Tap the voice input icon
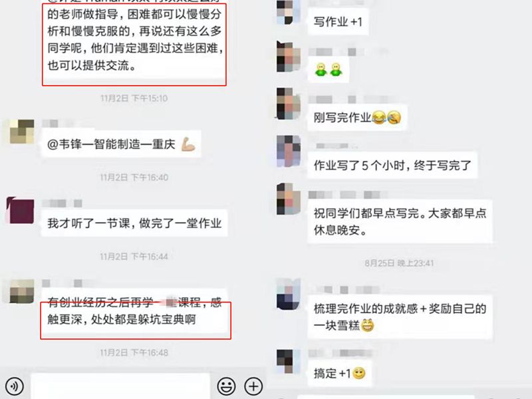Screen dimensions: 532x399 pyautogui.click(x=15, y=386)
